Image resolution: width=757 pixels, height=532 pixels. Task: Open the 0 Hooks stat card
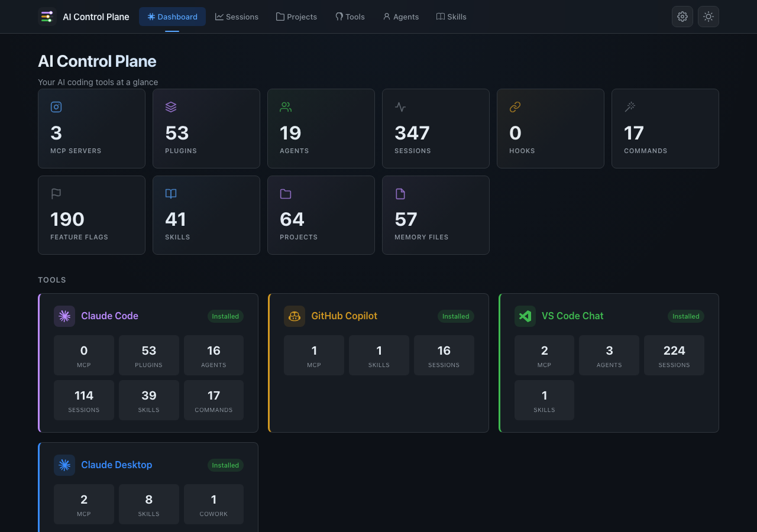[551, 128]
